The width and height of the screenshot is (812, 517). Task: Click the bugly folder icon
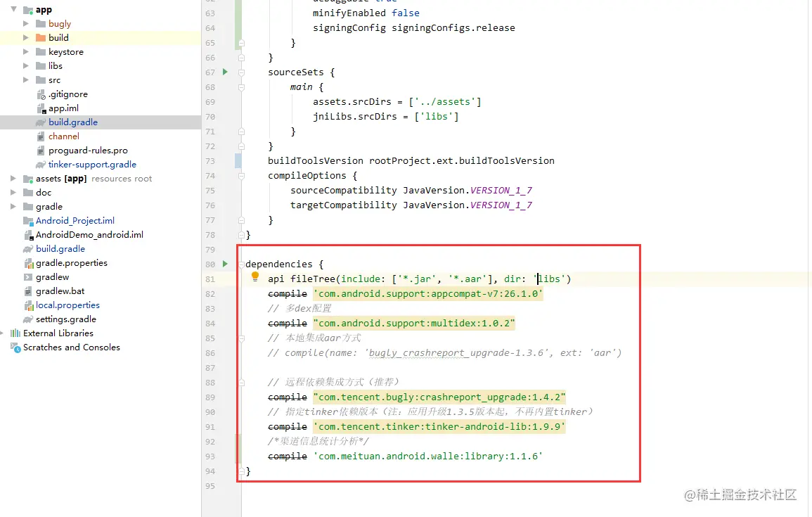tap(40, 23)
